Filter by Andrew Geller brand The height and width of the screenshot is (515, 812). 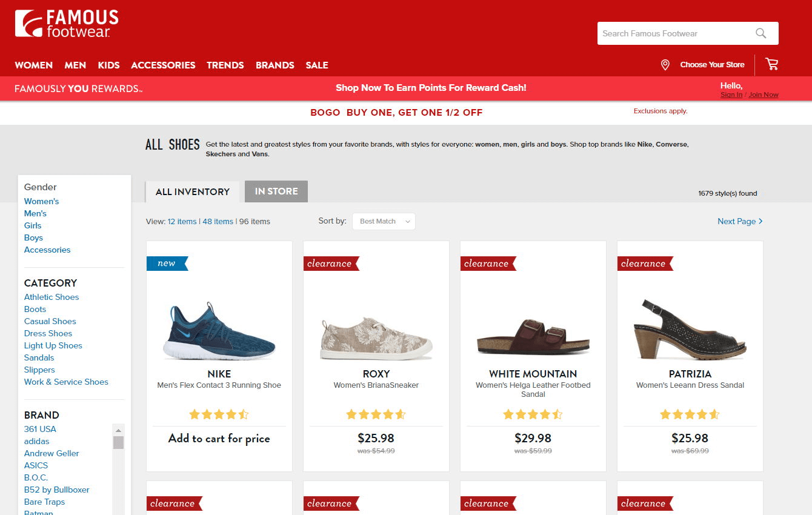(52, 453)
